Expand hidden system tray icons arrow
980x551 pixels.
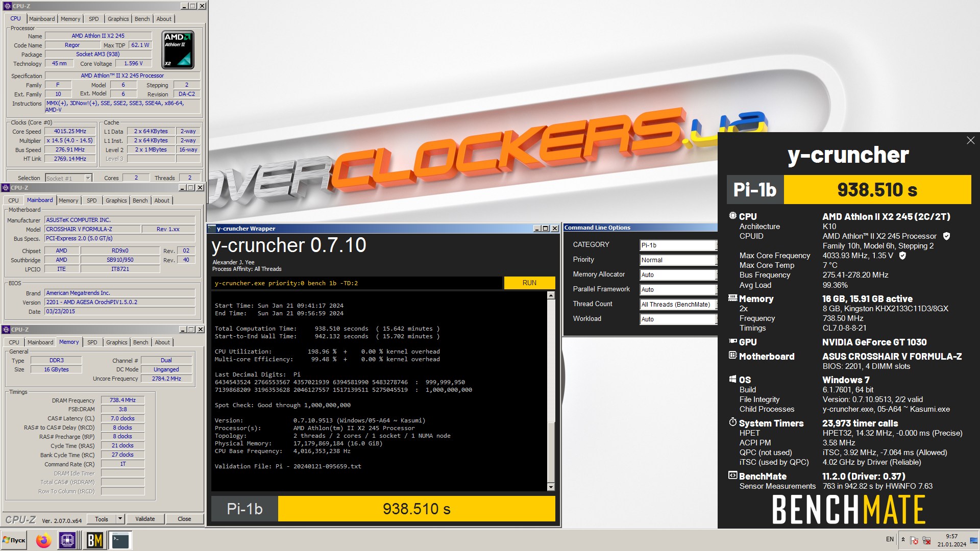point(903,540)
